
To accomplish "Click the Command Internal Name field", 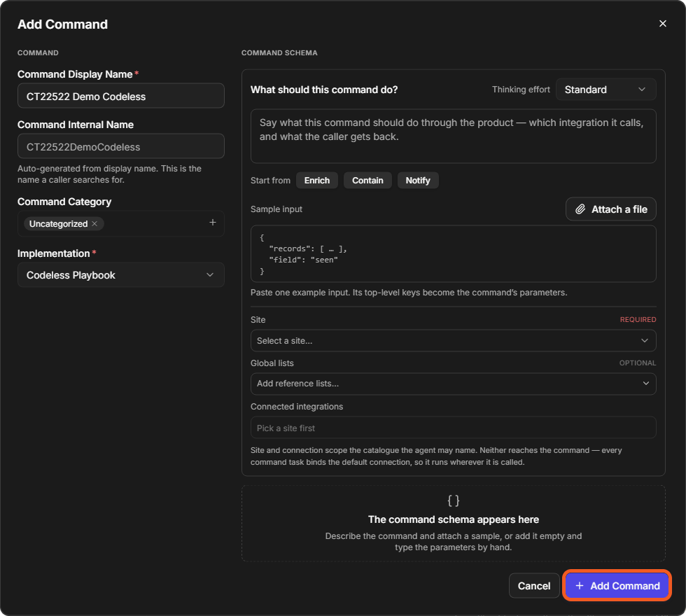I will [x=120, y=146].
